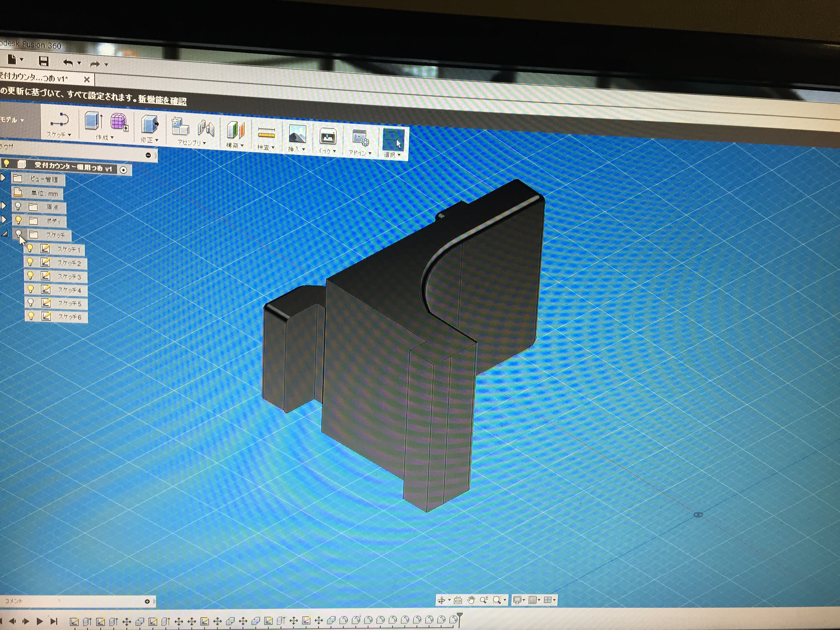Click the Fit zoom window icon

(x=497, y=600)
